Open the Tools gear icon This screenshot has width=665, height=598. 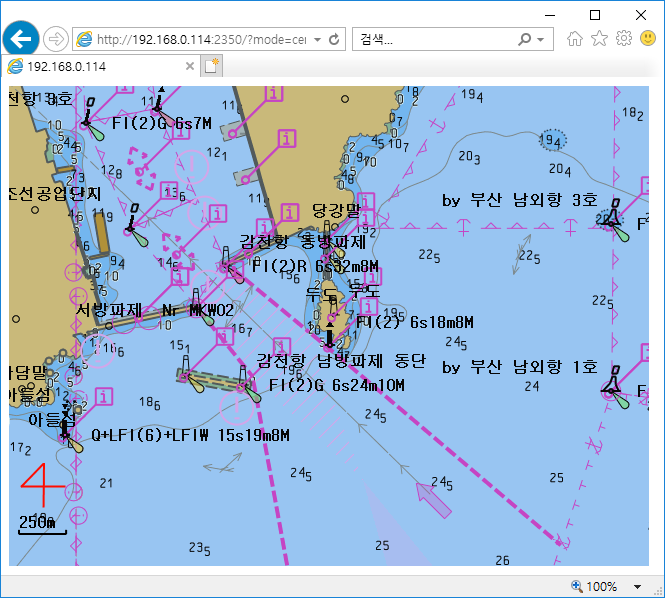click(623, 39)
